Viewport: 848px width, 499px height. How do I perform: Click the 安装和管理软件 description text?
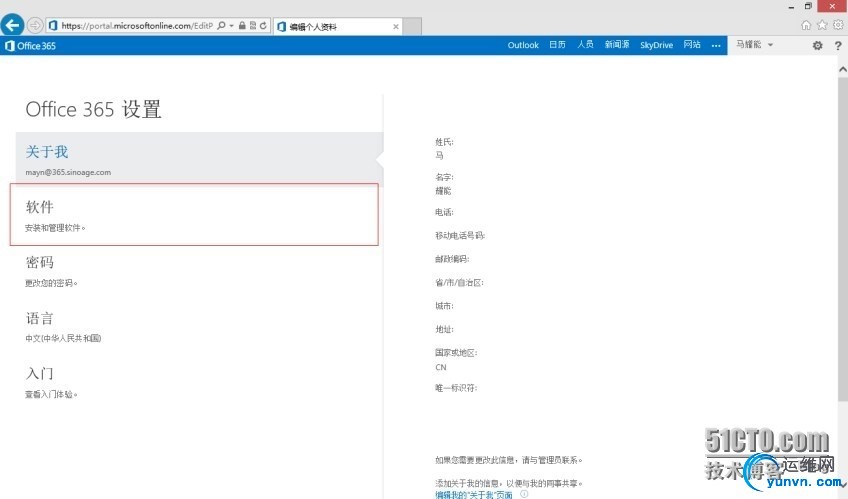[55, 228]
